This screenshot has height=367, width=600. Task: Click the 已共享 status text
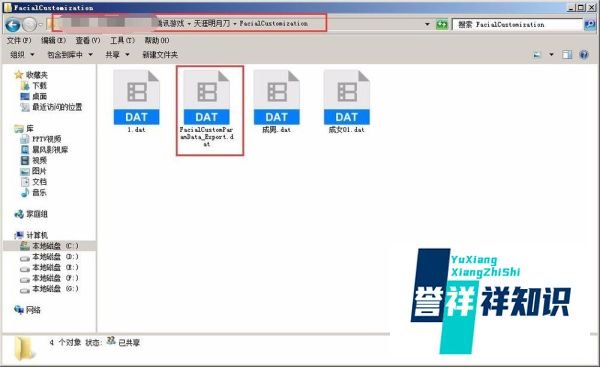[129, 343]
